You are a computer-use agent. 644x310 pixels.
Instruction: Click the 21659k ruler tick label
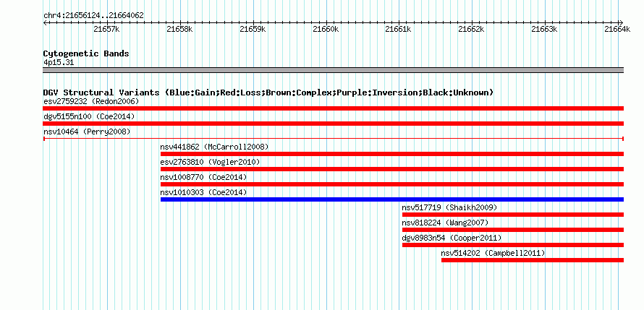tap(253, 29)
